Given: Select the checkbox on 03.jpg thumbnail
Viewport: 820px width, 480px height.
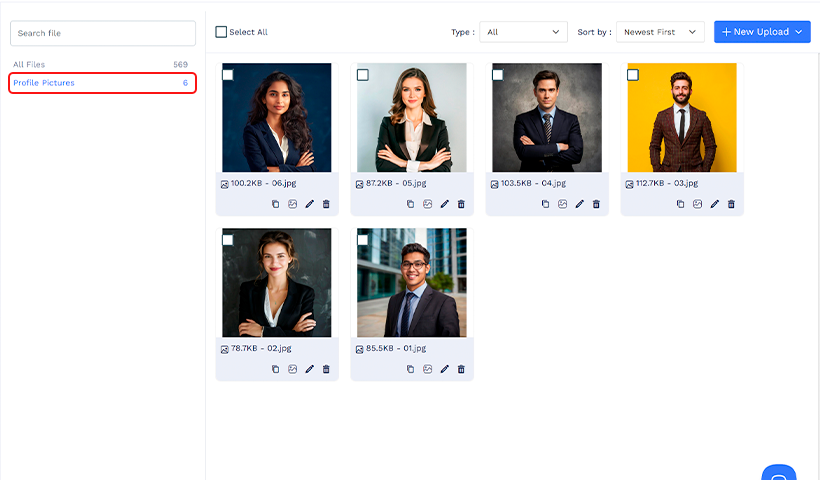Looking at the screenshot, I should point(633,75).
